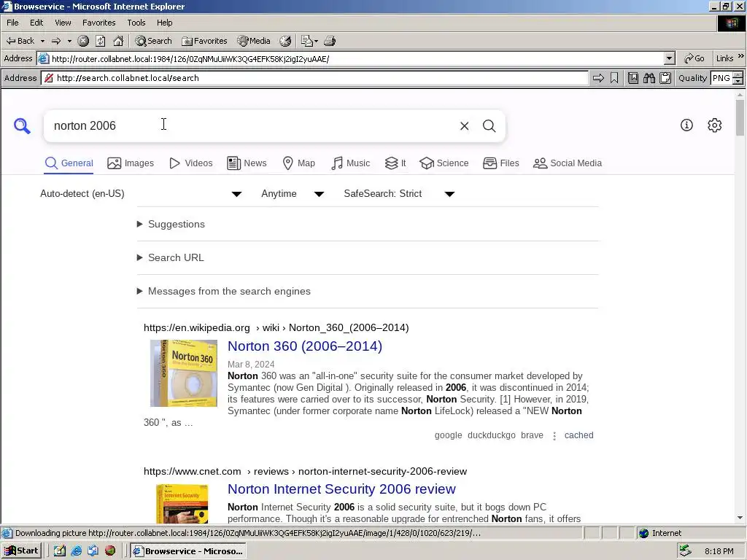Open the Norton Internet Security 2006 review link
Viewport: 747px width, 560px height.
pos(341,489)
